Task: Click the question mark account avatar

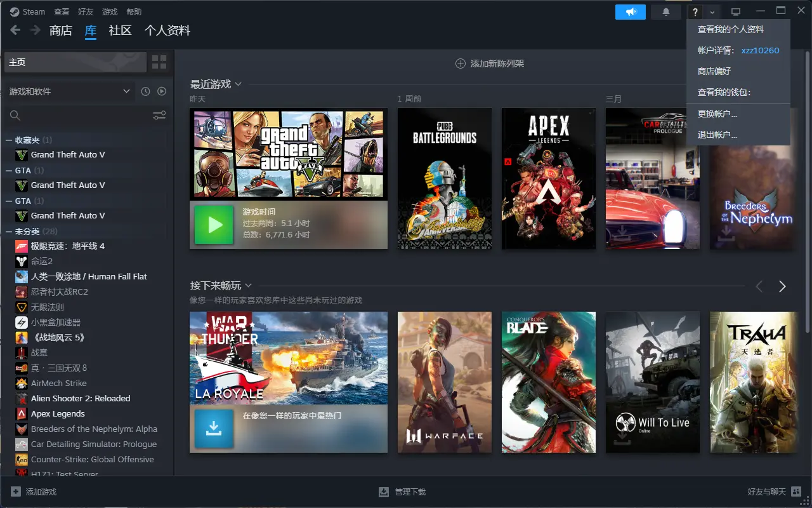Action: (x=695, y=12)
